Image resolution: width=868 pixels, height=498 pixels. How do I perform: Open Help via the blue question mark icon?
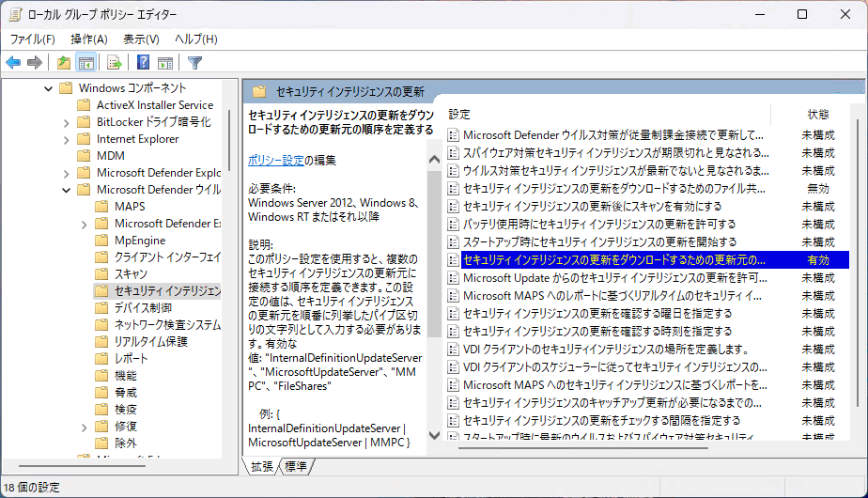[143, 63]
